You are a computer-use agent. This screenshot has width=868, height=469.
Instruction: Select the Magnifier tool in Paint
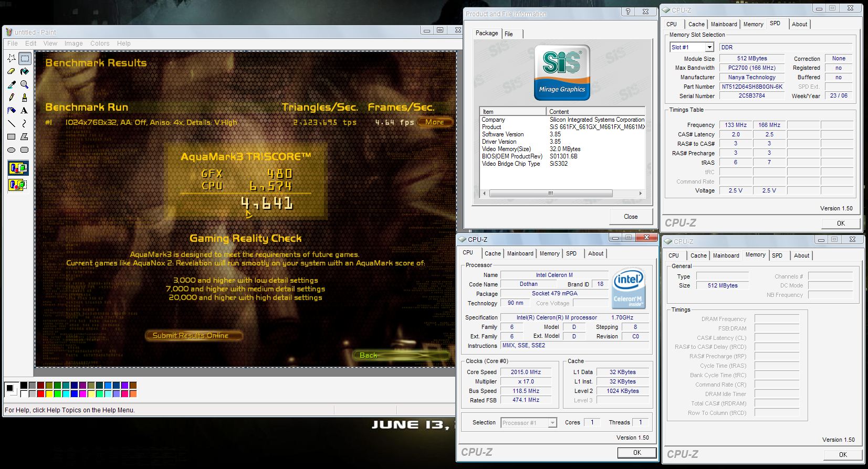pos(24,84)
